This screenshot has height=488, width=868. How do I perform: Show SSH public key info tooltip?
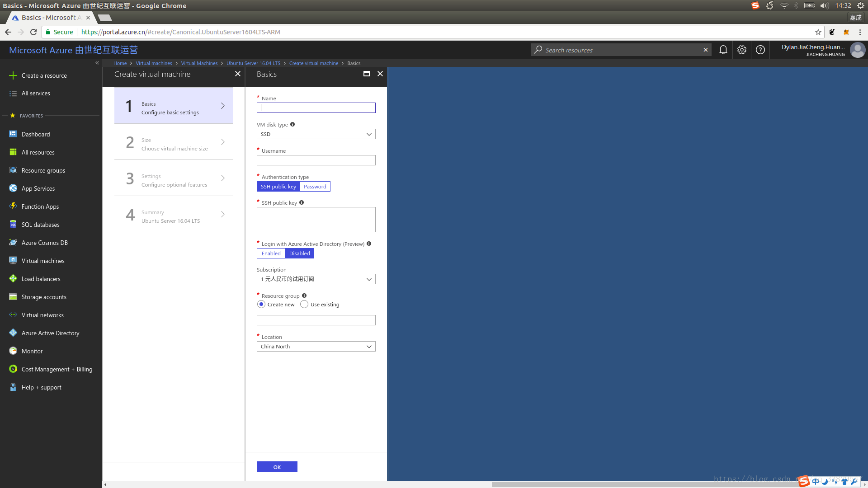point(302,202)
